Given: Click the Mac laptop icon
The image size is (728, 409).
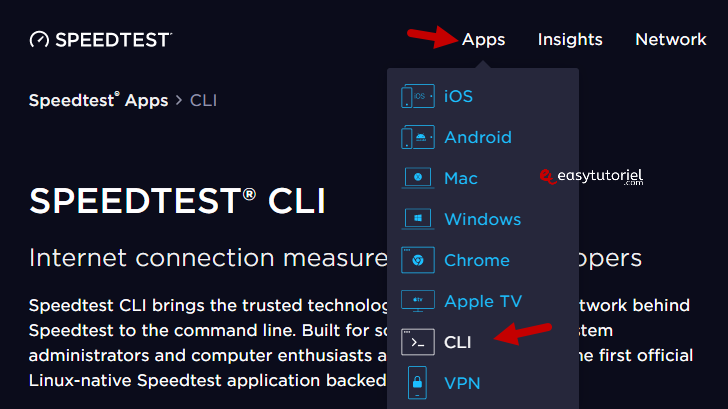Looking at the screenshot, I should pos(418,179).
